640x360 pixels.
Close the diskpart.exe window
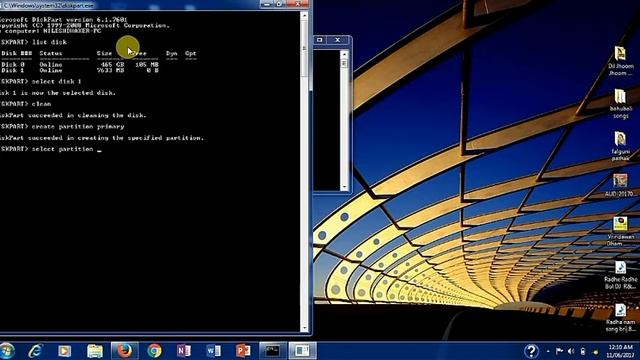[297, 4]
